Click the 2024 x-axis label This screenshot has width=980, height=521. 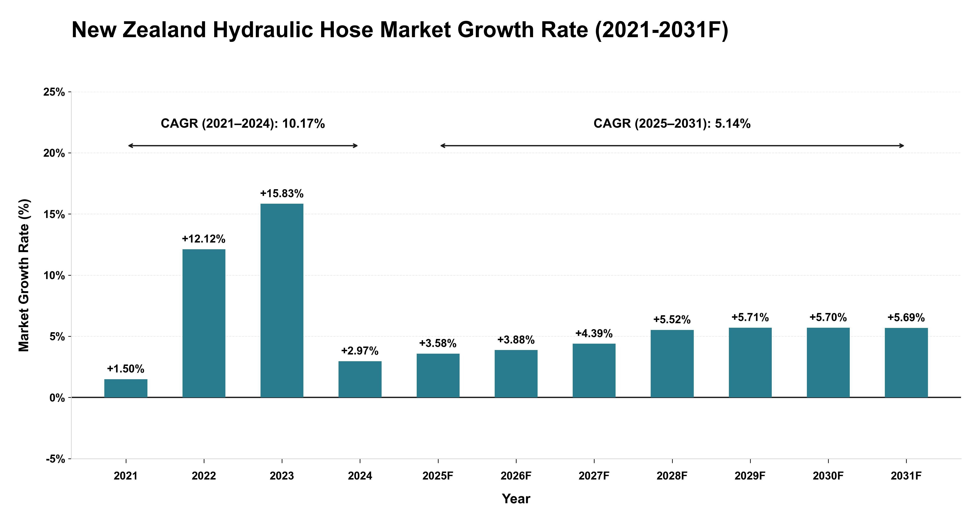click(360, 476)
